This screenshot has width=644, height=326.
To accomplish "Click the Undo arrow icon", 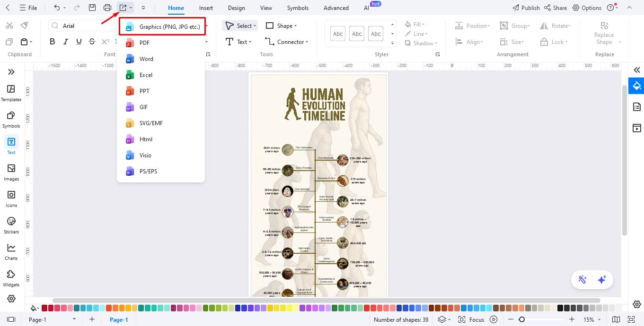I will 57,8.
